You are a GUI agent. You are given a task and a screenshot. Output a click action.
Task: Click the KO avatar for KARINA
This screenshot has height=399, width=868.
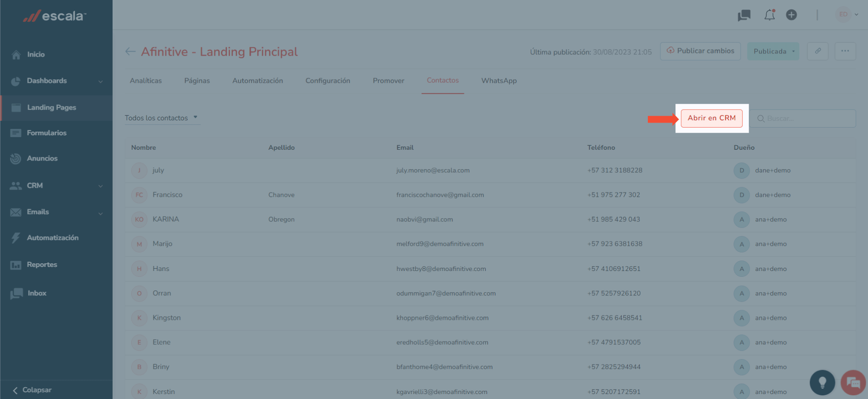(x=139, y=219)
